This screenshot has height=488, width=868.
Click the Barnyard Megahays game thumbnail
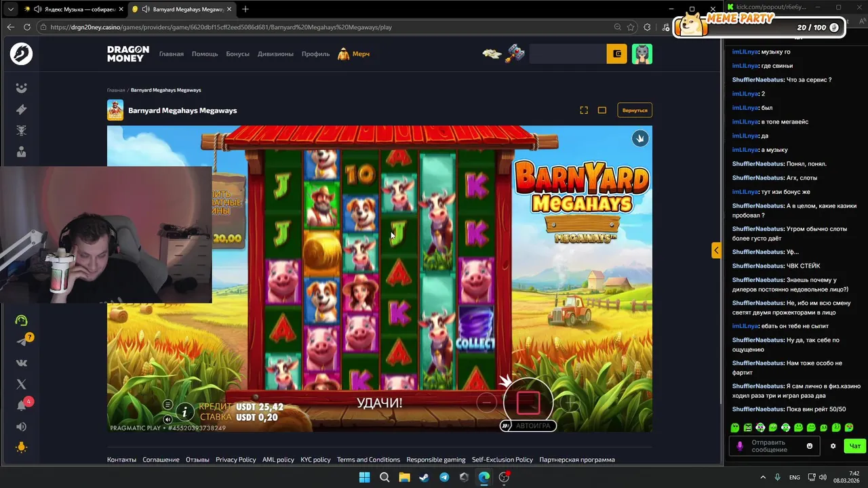(115, 110)
